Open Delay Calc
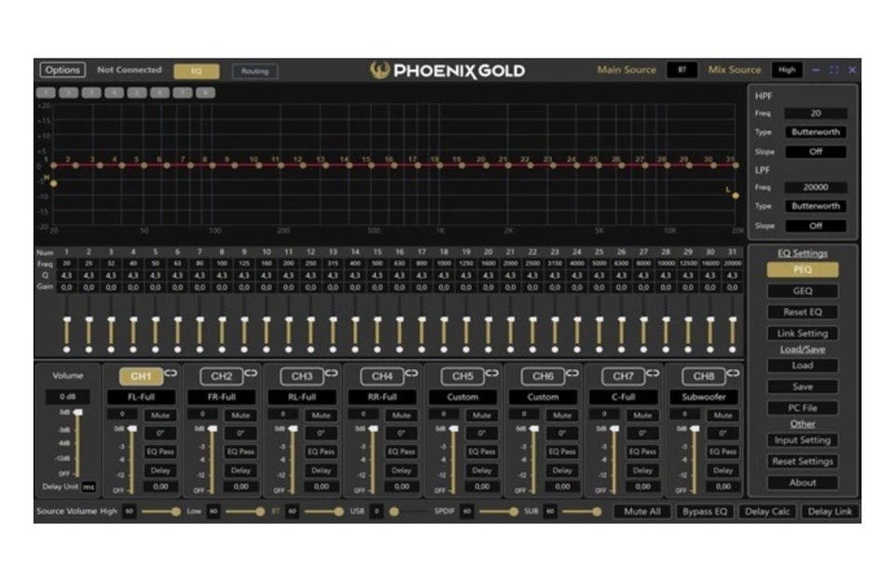The image size is (895, 588). click(767, 512)
